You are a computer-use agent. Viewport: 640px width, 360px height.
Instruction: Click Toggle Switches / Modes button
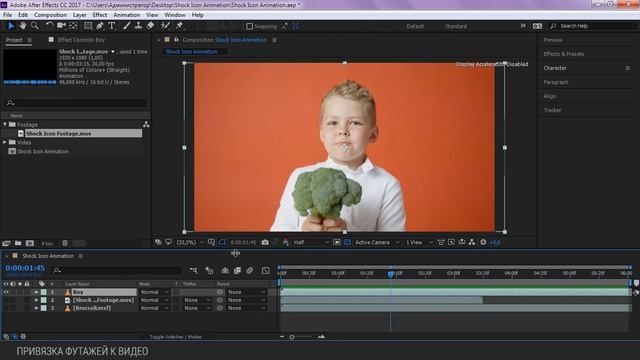(176, 337)
